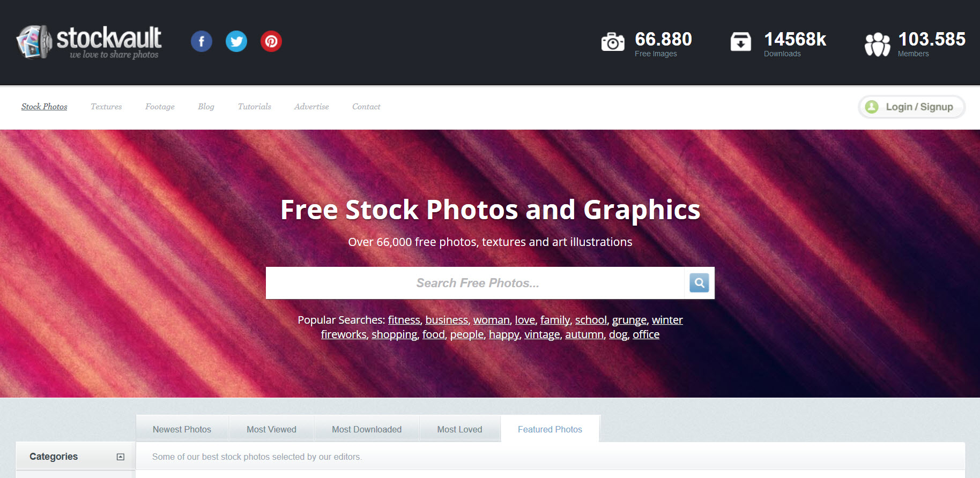The width and height of the screenshot is (980, 478).
Task: Focus the Search Free Photos field
Action: (x=475, y=283)
